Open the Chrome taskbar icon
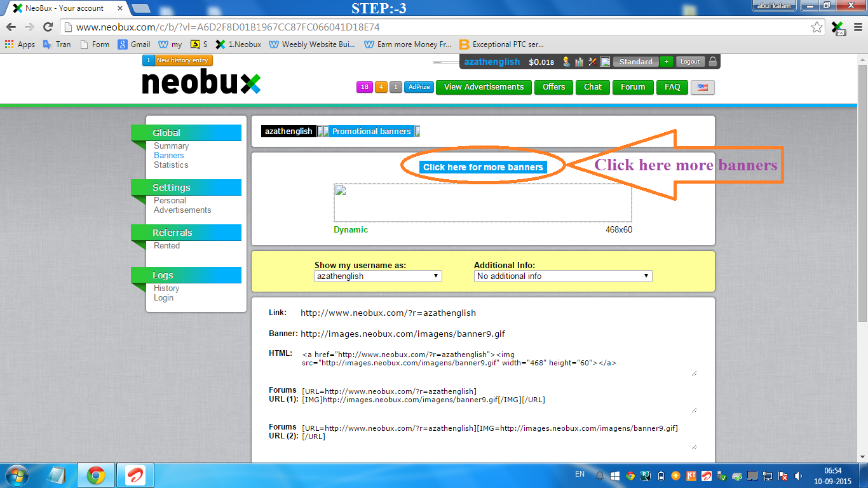868x488 pixels. (x=96, y=475)
